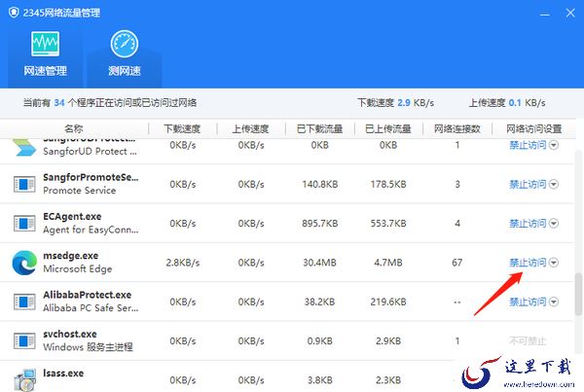Viewport: 584px width, 392px height.
Task: Select svchost.exe process name
Action: [70, 334]
